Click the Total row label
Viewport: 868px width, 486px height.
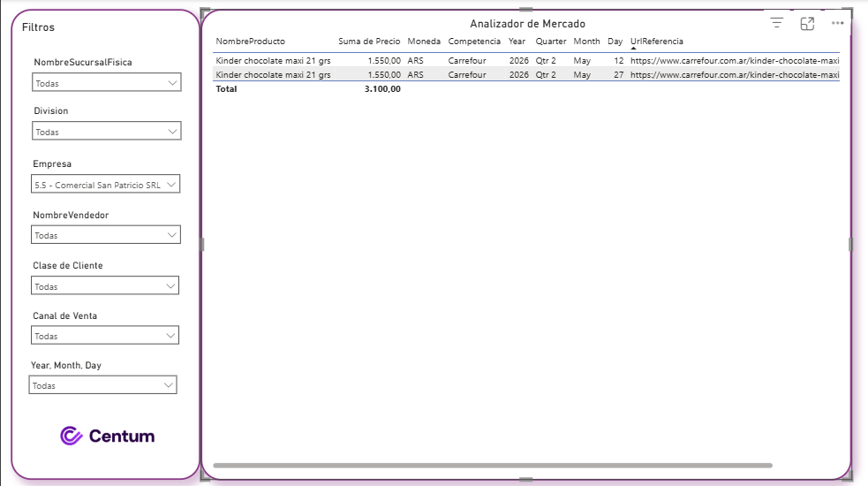226,88
